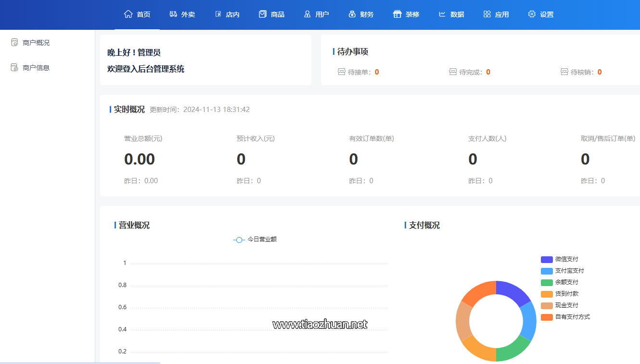Open the 数据 tab in navigation bar

coord(451,14)
